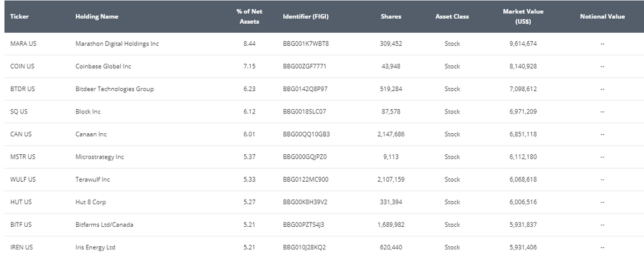Select FIGI code BBG00ZGF7771

[304, 67]
